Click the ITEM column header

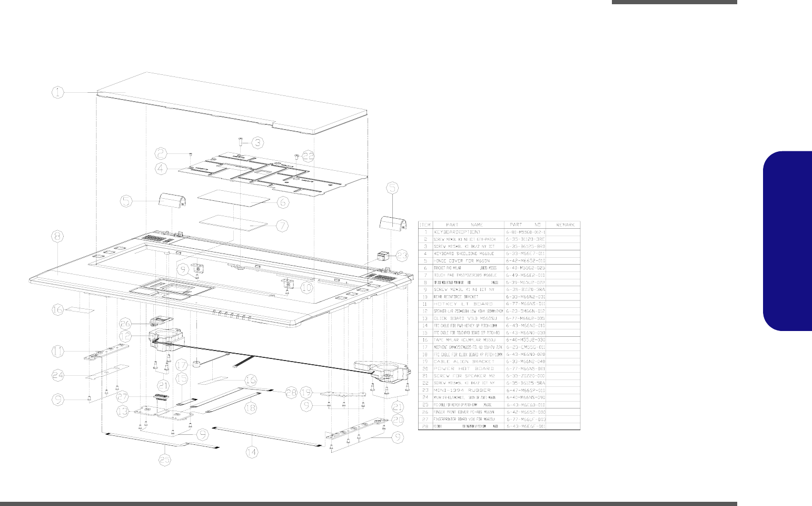(x=424, y=225)
